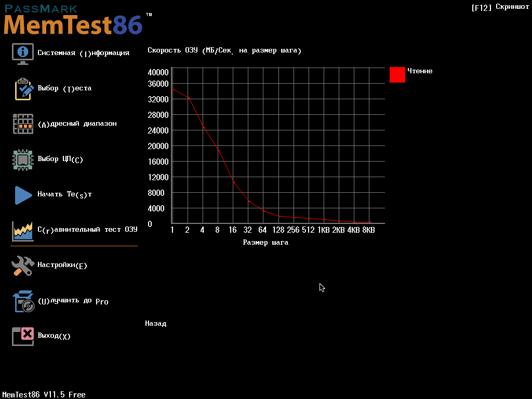Click the red Чтение legend swatch
This screenshot has height=399, width=532.
[x=397, y=75]
